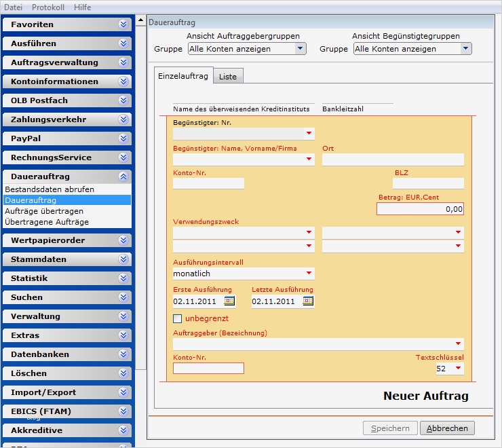Switch to the Liste tab
Viewport: 502px width, 448px height.
[x=228, y=77]
